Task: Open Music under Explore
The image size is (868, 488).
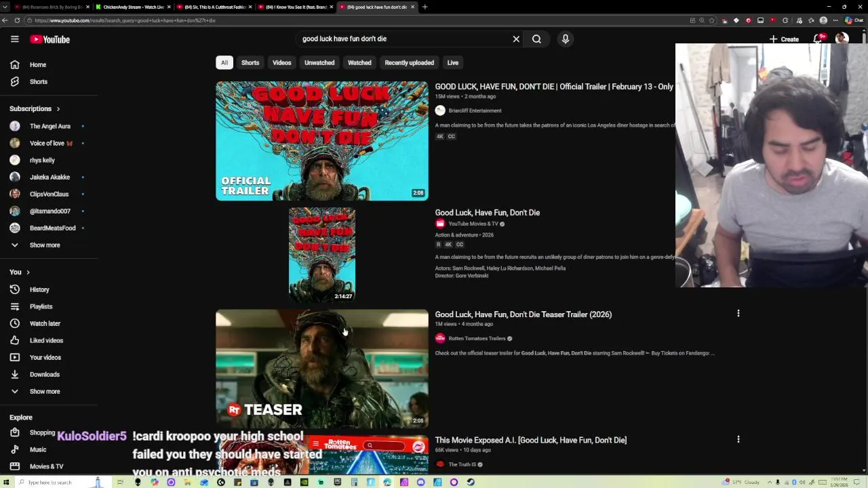Action: [x=38, y=449]
